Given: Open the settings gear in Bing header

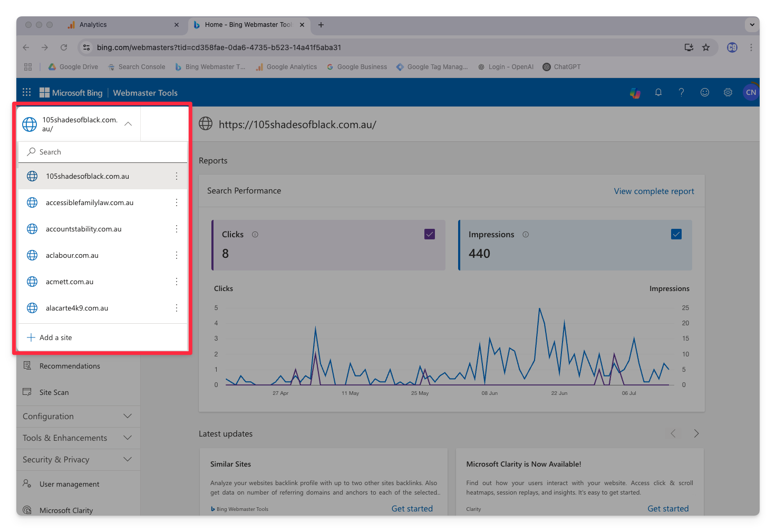Looking at the screenshot, I should click(x=727, y=92).
